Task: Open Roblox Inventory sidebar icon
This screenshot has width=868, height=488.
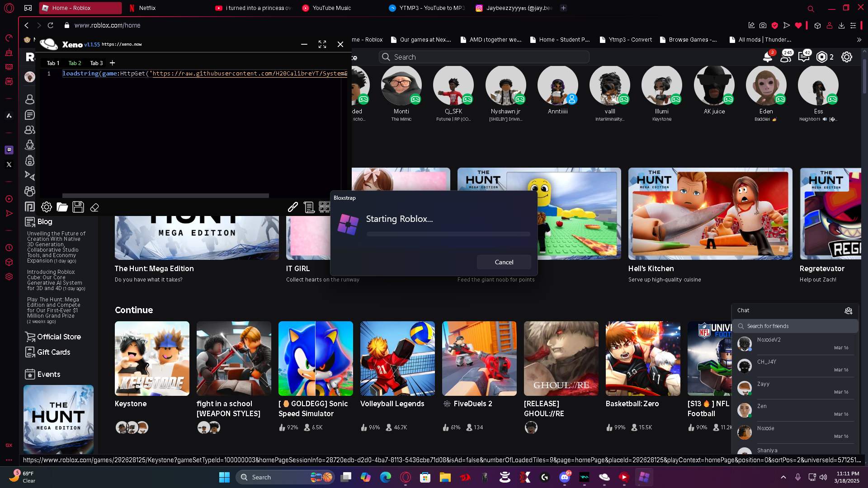Action: pos(30,160)
